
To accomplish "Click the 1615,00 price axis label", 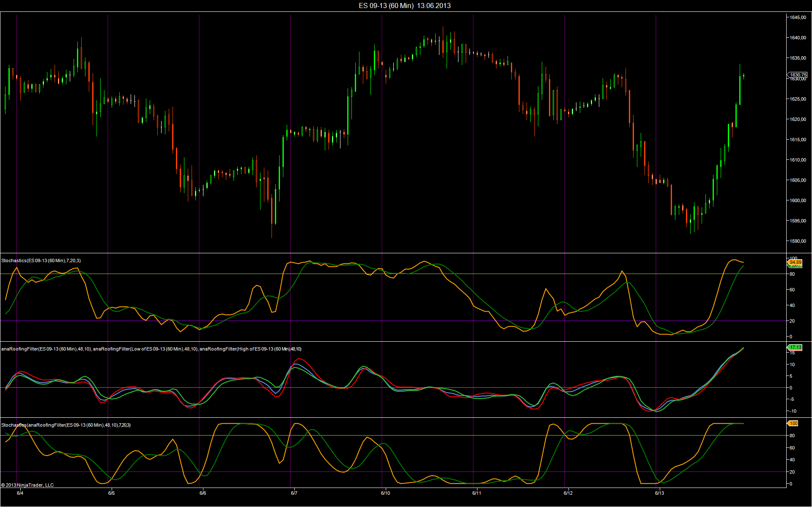I will click(x=798, y=140).
